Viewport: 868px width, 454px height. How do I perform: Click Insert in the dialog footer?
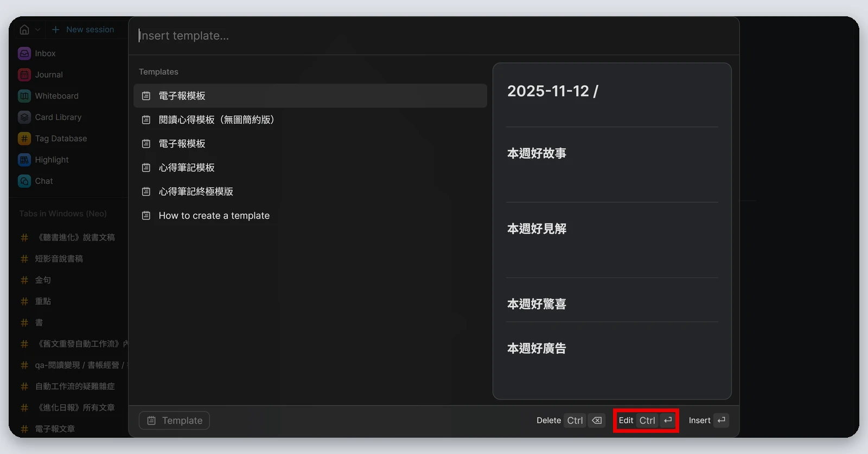708,420
